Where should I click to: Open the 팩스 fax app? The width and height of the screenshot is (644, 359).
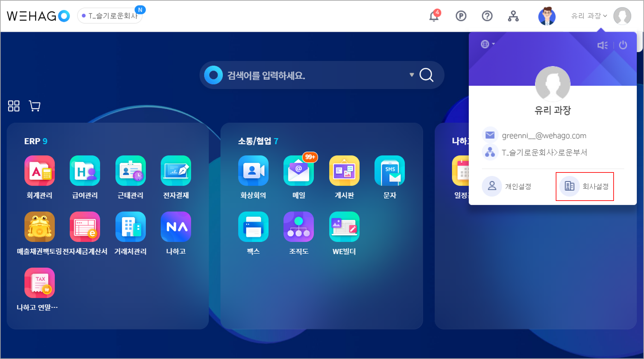pyautogui.click(x=253, y=227)
